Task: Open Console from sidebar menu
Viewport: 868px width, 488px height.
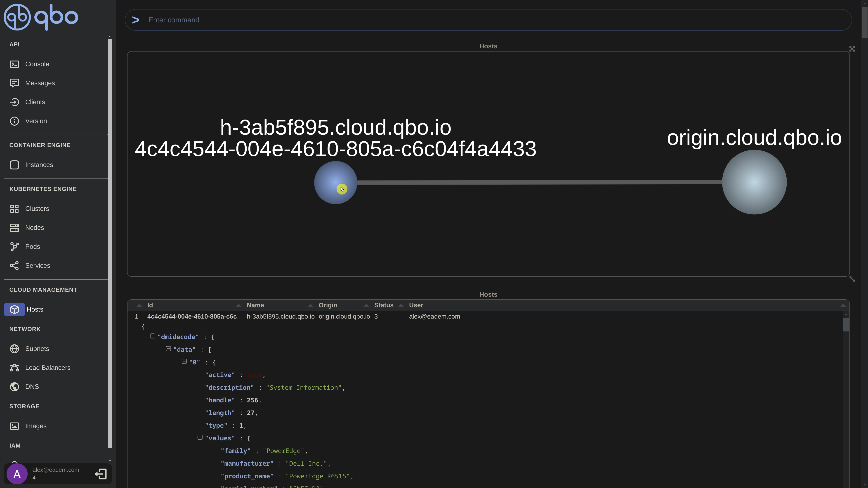Action: point(37,64)
